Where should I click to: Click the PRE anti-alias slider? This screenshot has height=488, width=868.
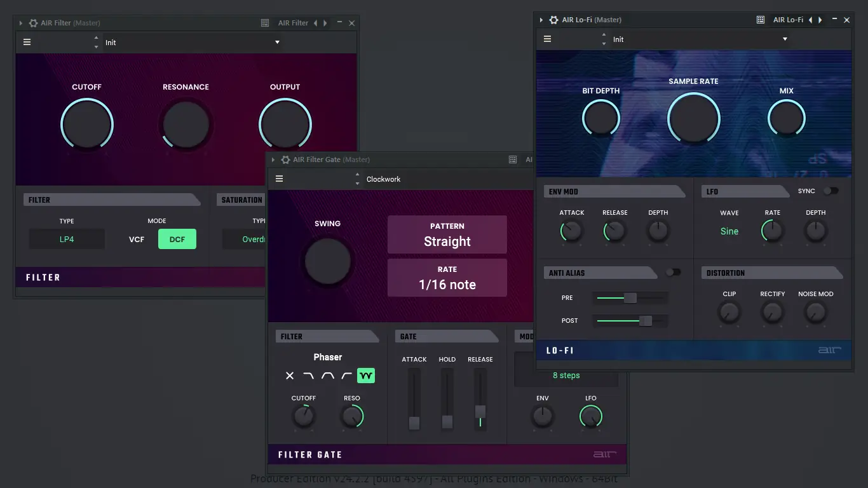point(631,298)
